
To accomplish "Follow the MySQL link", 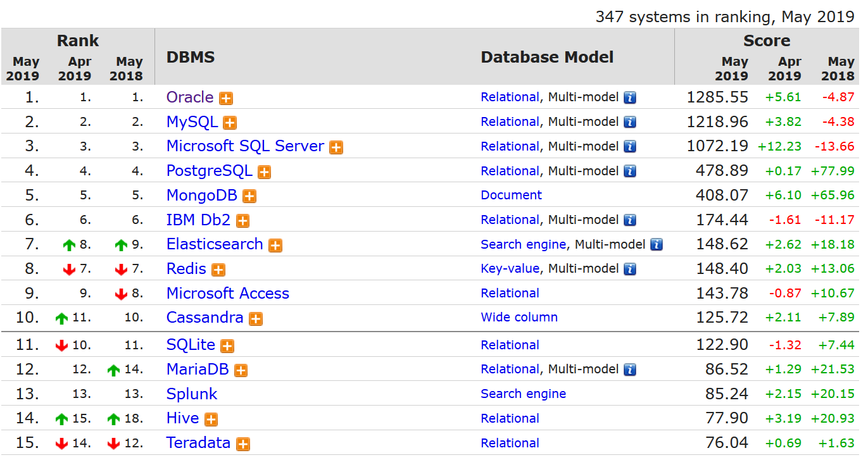I will (x=192, y=122).
